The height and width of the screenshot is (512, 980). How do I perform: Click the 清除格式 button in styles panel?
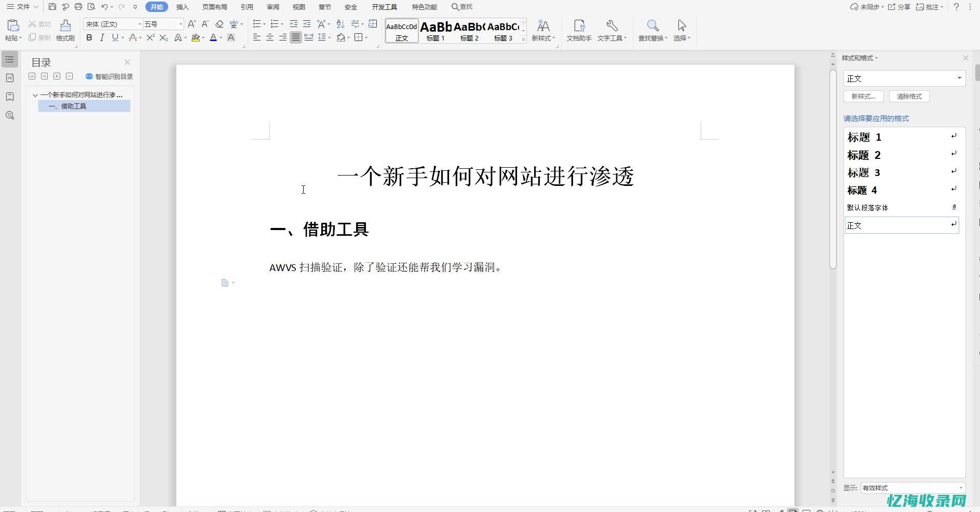coord(909,96)
